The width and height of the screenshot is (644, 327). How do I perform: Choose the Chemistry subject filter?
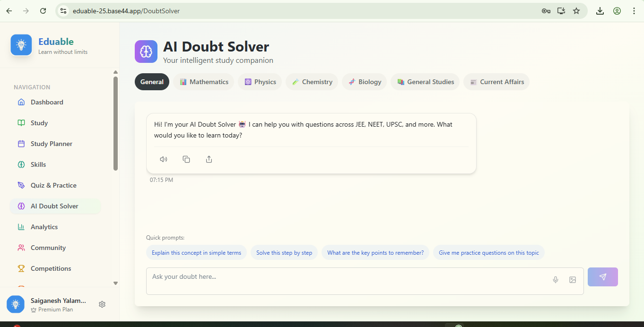312,82
